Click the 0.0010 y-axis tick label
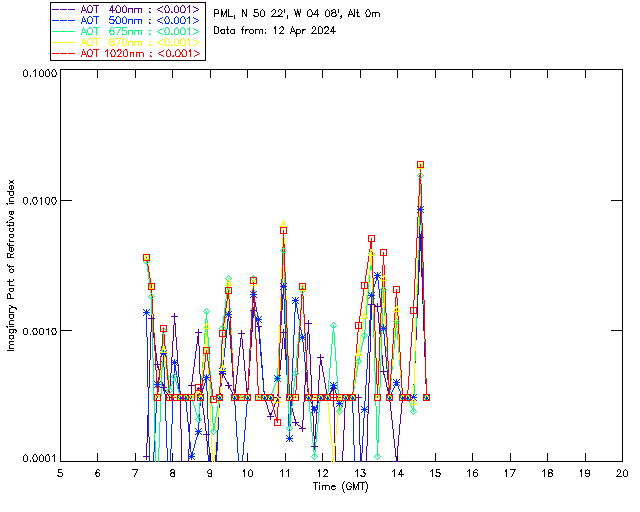Viewport: 640px width, 512px height. click(39, 331)
